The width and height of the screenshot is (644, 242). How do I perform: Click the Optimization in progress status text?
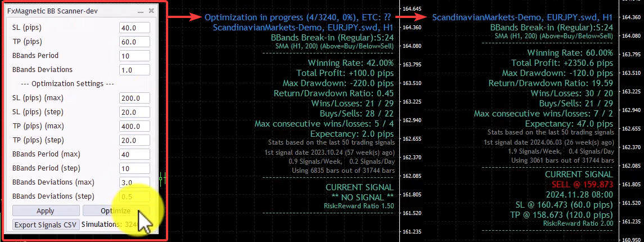coord(299,17)
